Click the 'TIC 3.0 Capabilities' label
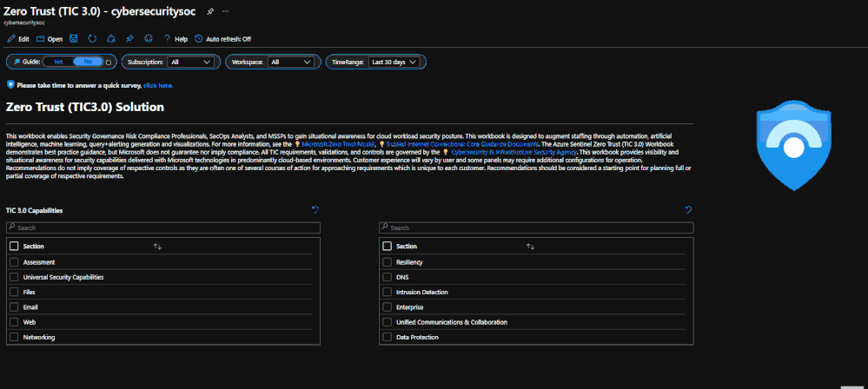This screenshot has width=868, height=389. 34,211
